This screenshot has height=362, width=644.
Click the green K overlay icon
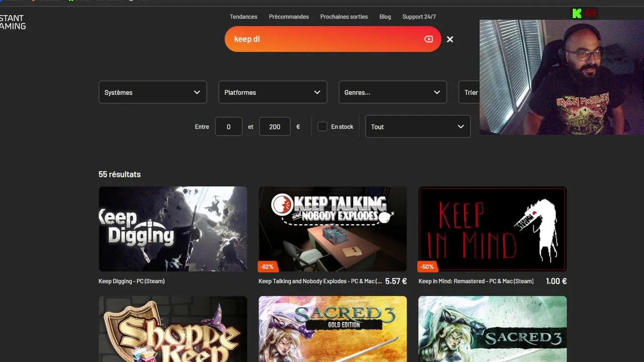[x=577, y=13]
